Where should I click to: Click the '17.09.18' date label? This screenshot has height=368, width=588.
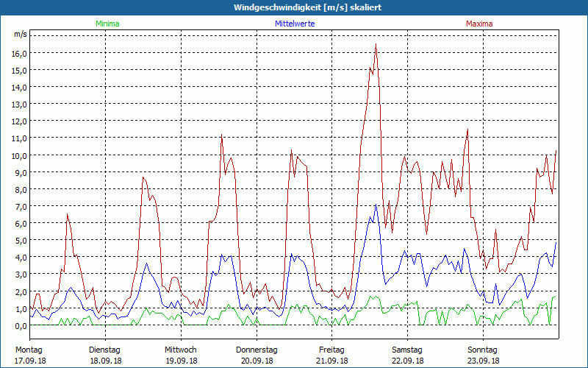pyautogui.click(x=30, y=361)
